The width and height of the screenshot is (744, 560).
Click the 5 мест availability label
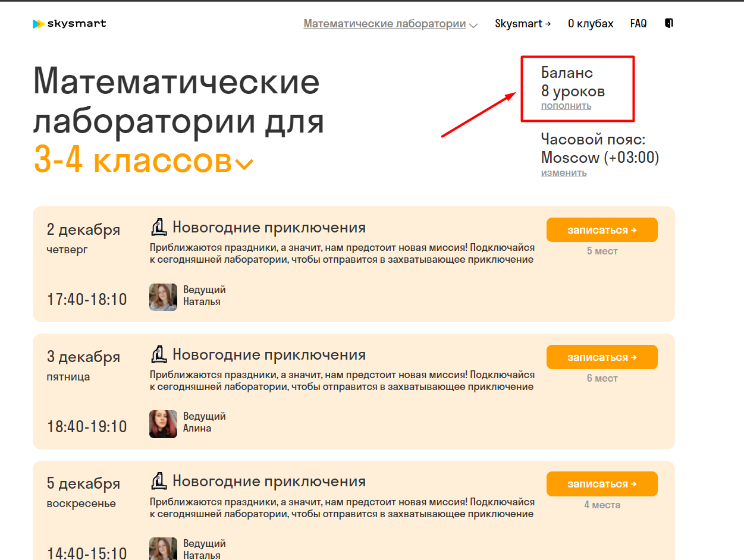602,251
